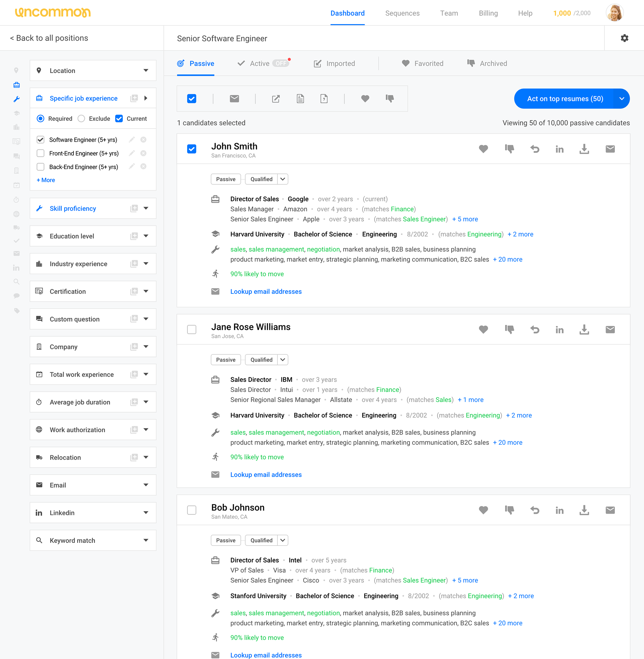Toggle the Active OFF switch
The image size is (644, 659).
[281, 63]
